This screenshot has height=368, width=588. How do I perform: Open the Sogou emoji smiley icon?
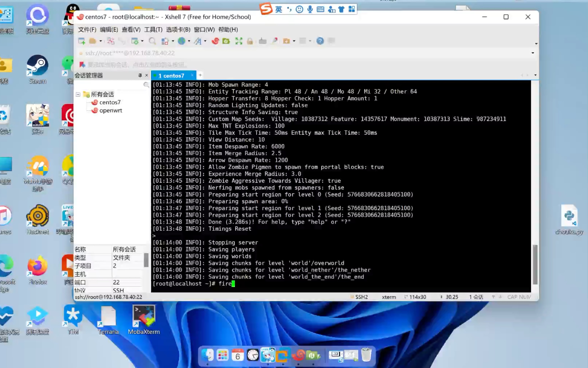(x=299, y=9)
